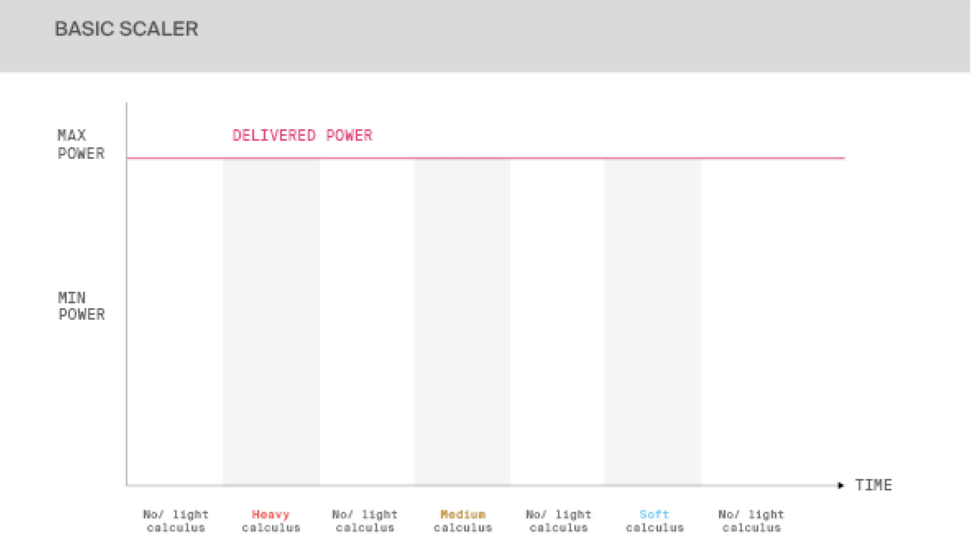Select the DELIVERED POWER line label
The image size is (980, 551).
tap(302, 136)
